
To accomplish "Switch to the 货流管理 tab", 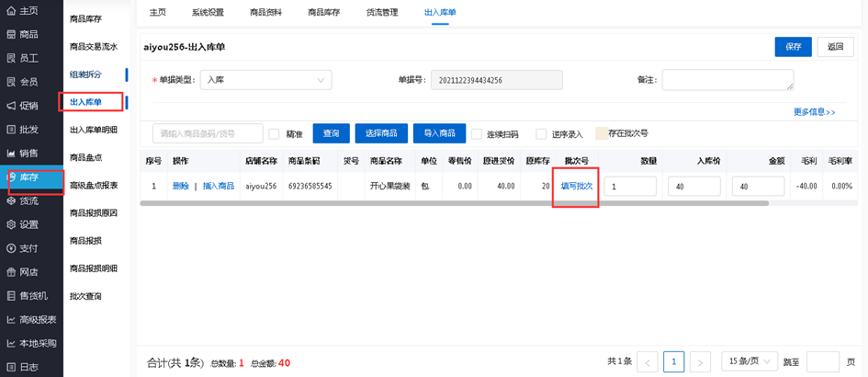I will point(382,13).
